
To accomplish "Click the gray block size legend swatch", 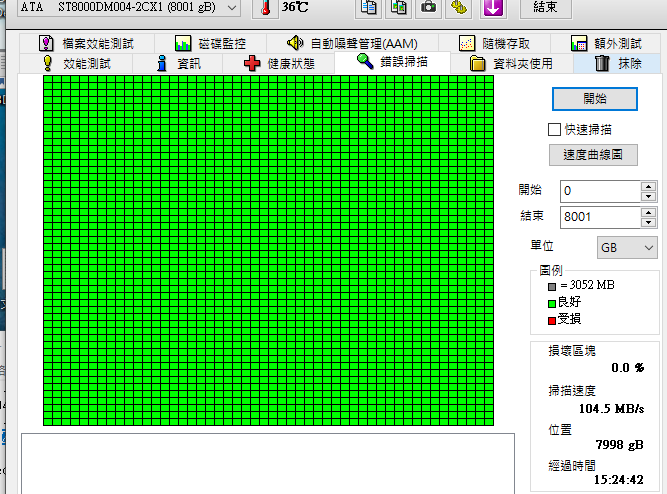I will point(552,287).
